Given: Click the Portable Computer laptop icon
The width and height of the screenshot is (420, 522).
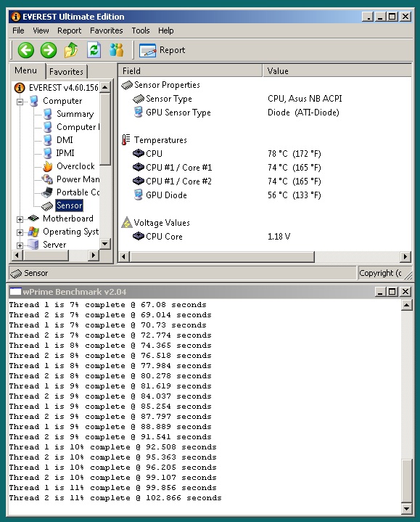Looking at the screenshot, I should tap(47, 192).
